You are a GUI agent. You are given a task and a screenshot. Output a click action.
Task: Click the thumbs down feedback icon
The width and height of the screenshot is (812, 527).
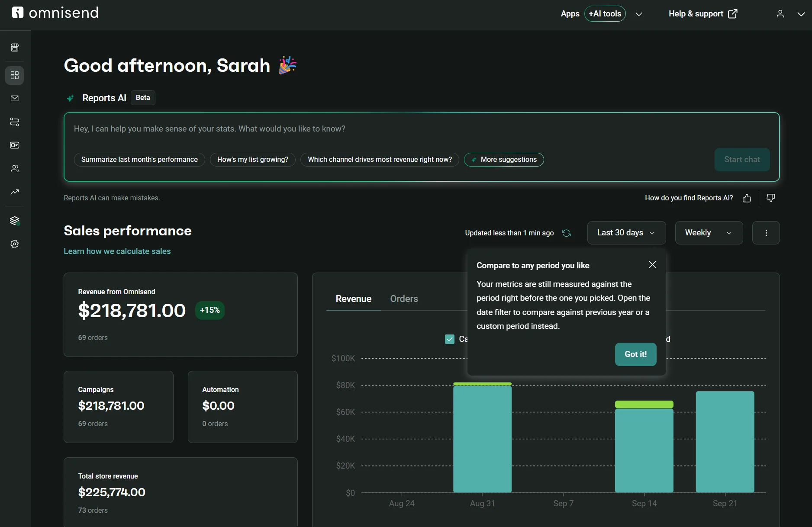pyautogui.click(x=771, y=198)
